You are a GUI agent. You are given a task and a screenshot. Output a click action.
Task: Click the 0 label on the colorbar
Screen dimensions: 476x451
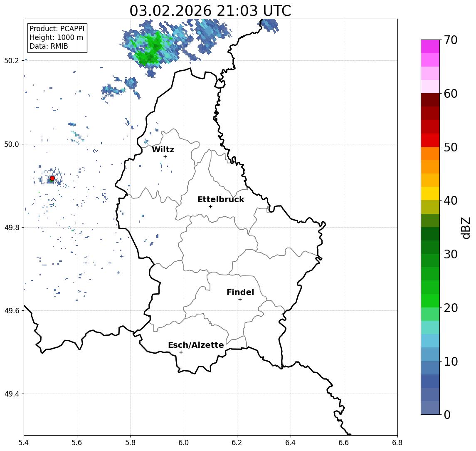coord(447,414)
